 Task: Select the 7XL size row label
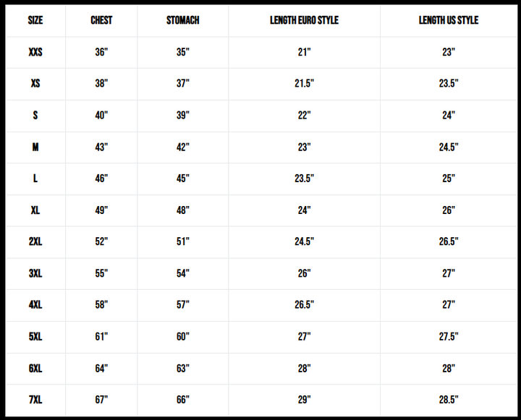pyautogui.click(x=35, y=400)
